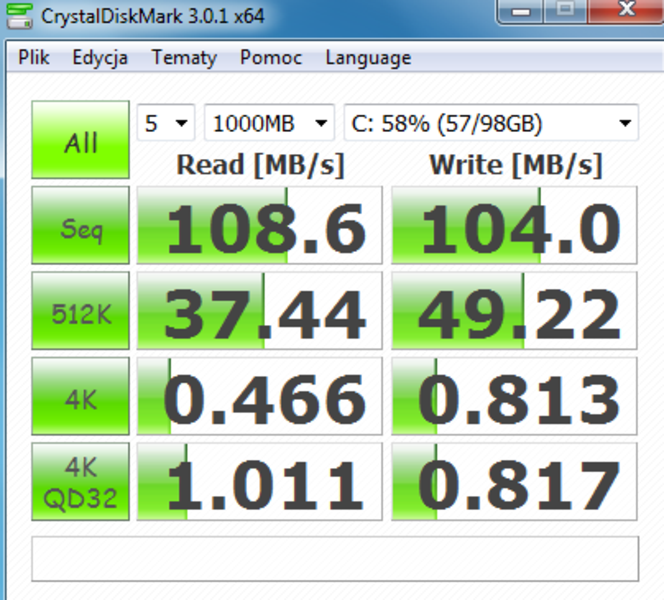664x600 pixels.
Task: Click the Write [MB/s] column header
Action: tap(516, 165)
